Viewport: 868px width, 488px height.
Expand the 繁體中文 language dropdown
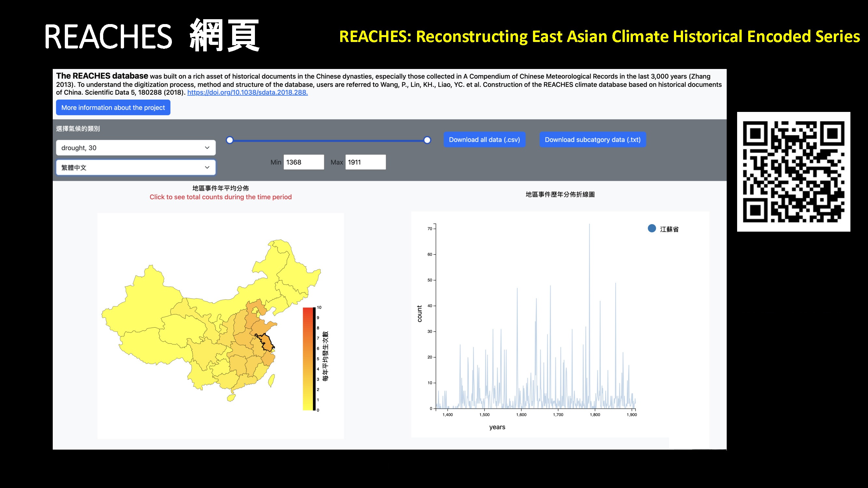135,167
